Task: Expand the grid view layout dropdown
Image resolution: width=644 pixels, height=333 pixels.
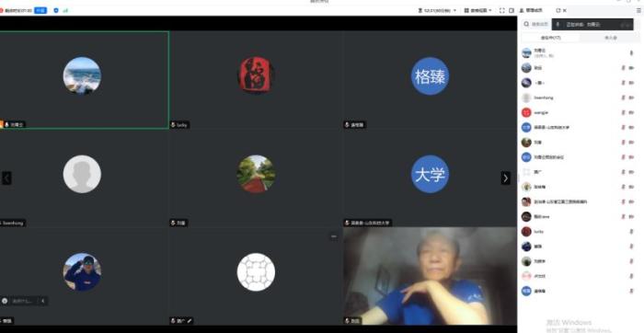Action: (478, 10)
